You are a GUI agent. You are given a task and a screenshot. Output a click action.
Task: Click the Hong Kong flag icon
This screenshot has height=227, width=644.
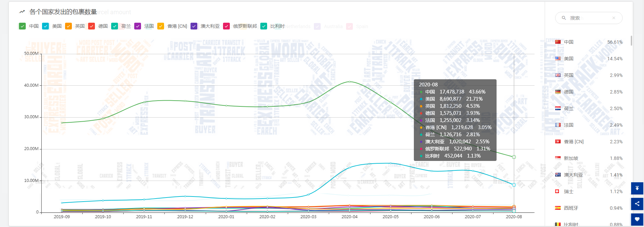click(x=558, y=142)
